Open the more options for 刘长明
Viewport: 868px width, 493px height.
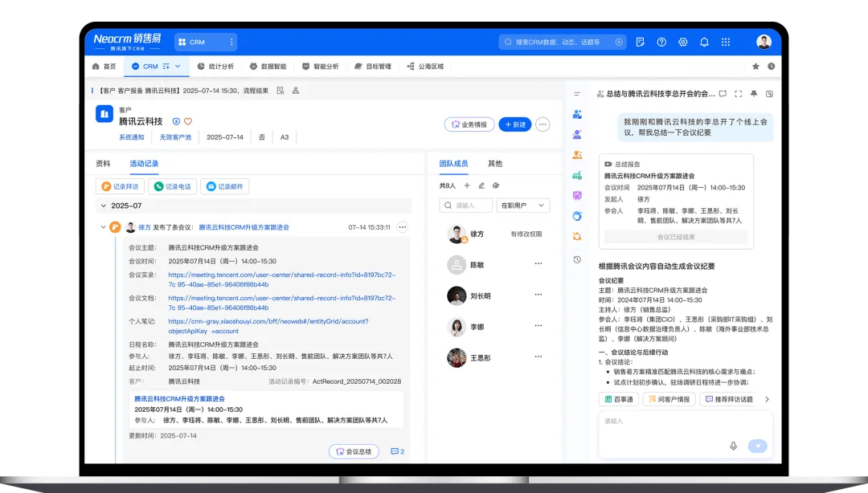click(x=538, y=295)
